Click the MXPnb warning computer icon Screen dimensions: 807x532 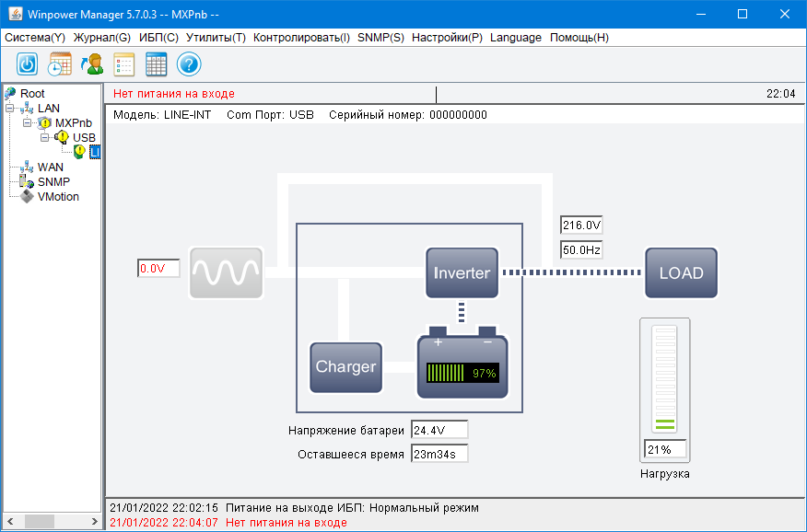(45, 122)
